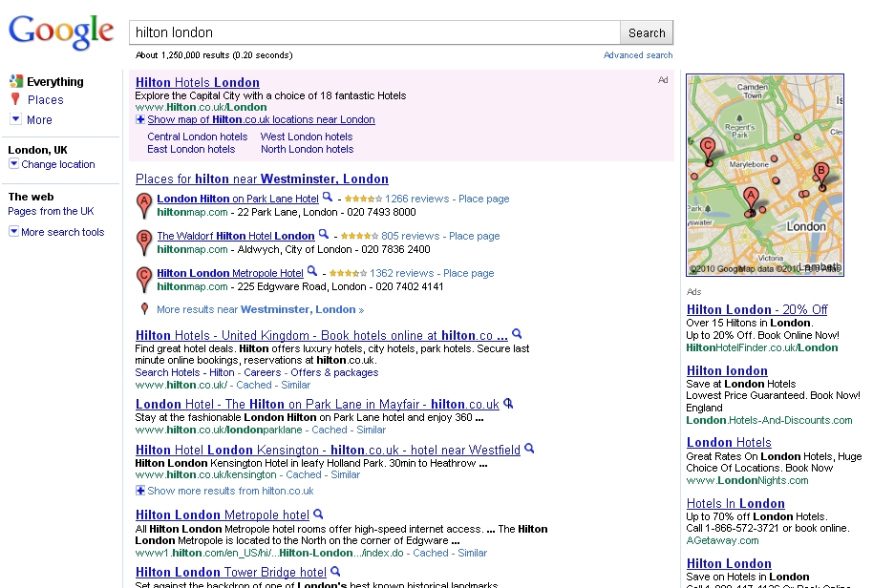Open Hotels In London ad
Screen dimensions: 873x588
[735, 504]
